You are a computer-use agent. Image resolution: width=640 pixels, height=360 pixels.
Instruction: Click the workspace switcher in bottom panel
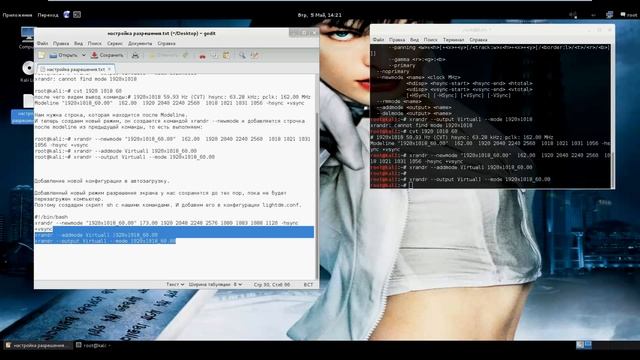(x=584, y=345)
